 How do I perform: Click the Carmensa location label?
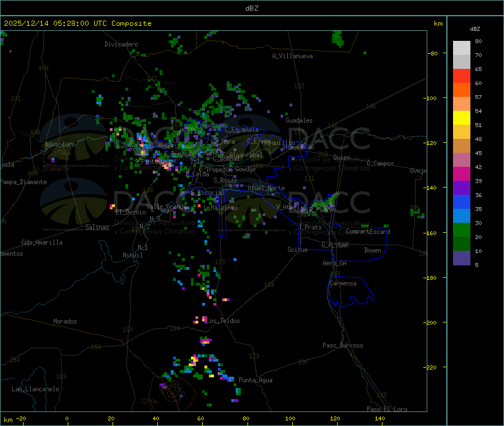343,283
